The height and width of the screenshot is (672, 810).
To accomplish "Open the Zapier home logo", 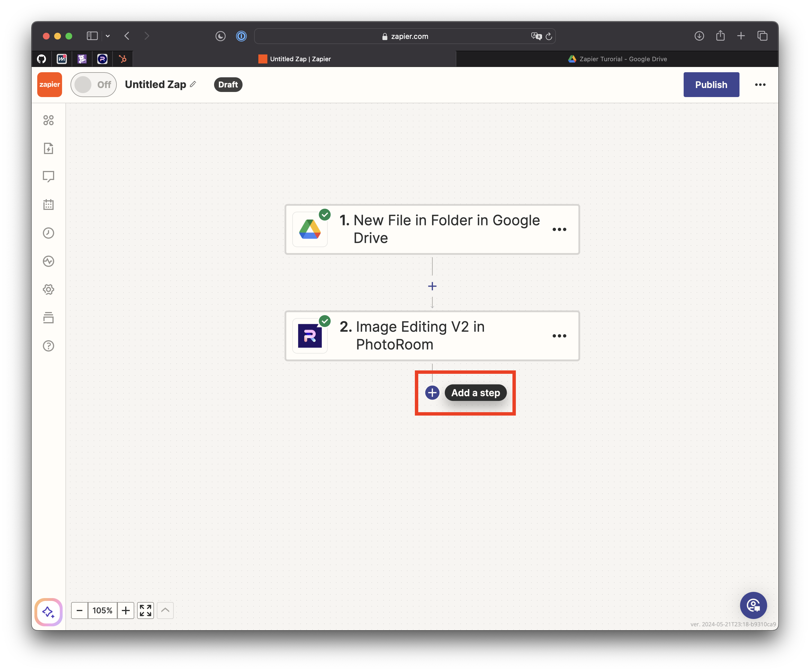I will point(49,84).
